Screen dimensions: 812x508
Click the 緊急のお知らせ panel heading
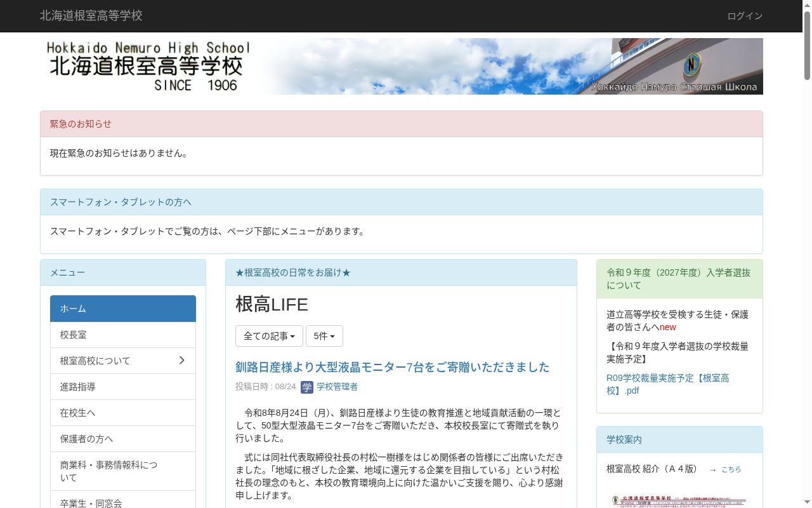coord(402,124)
